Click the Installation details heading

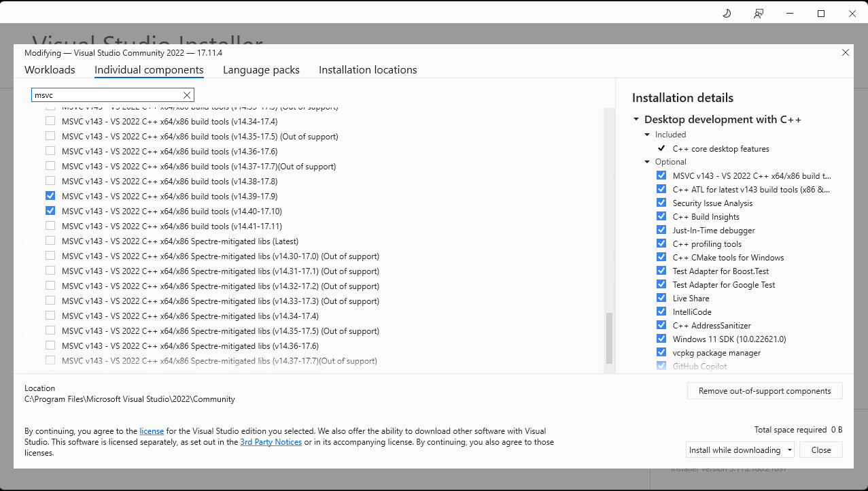682,98
